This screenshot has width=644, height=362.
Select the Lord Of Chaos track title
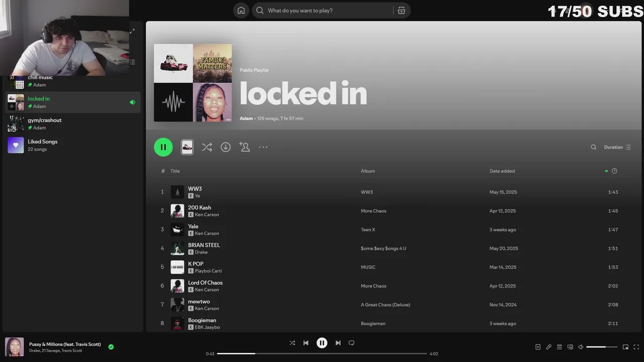[205, 283]
